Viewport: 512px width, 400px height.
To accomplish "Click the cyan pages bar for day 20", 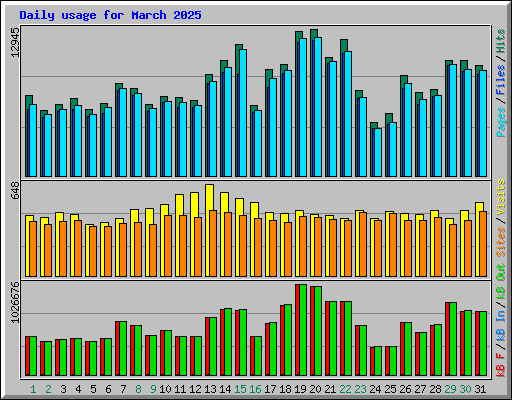I will click(318, 107).
